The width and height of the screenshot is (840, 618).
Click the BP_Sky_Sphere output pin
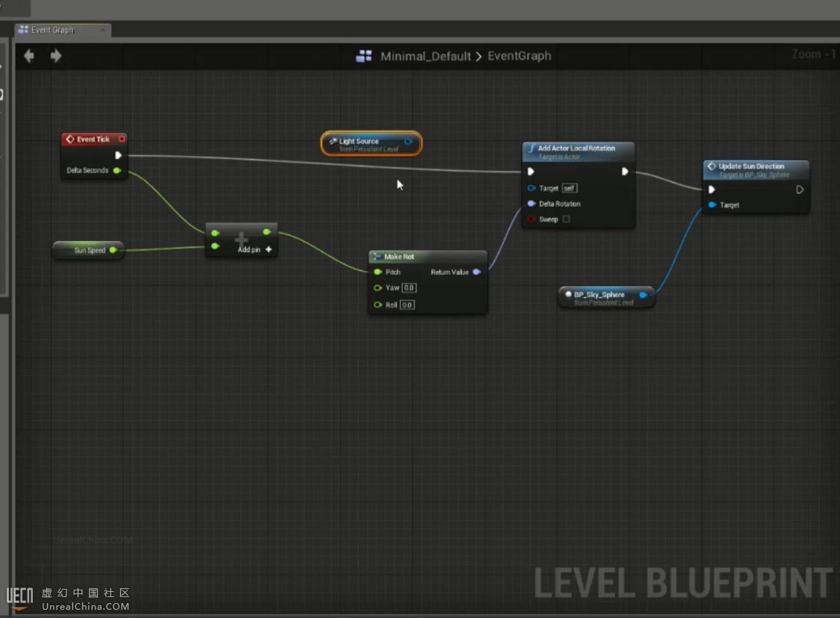[643, 295]
